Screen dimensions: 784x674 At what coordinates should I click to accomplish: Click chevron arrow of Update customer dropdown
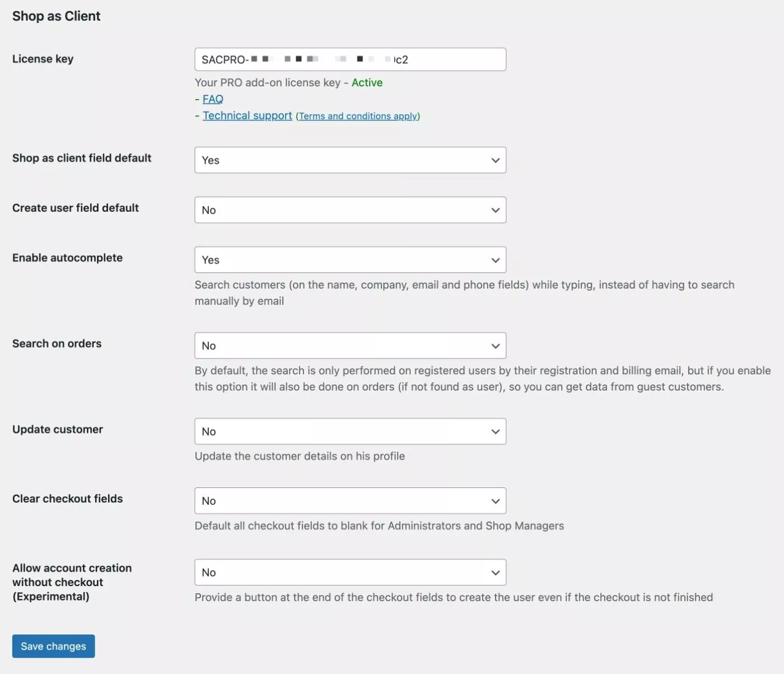tap(496, 431)
